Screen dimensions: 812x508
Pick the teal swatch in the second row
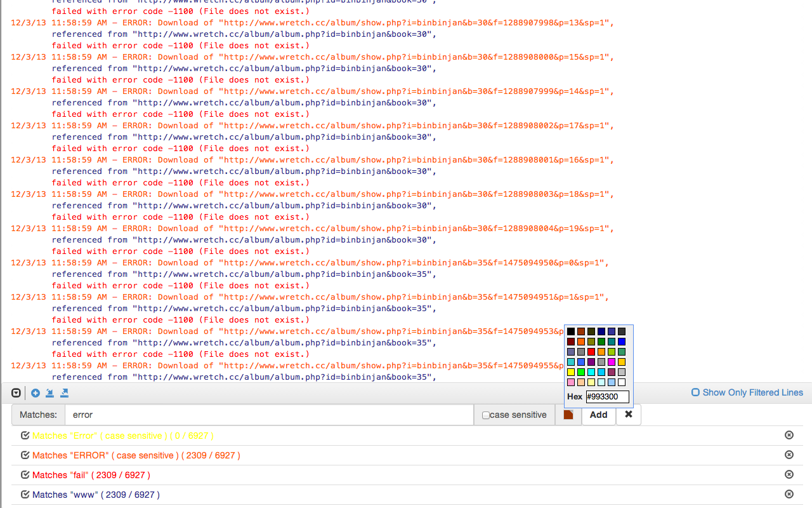[x=612, y=342]
